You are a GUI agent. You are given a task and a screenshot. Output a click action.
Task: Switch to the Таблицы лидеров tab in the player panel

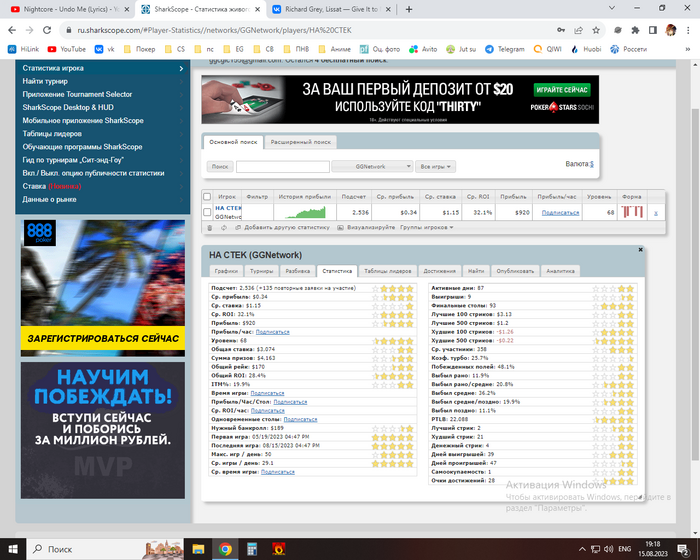pos(388,271)
